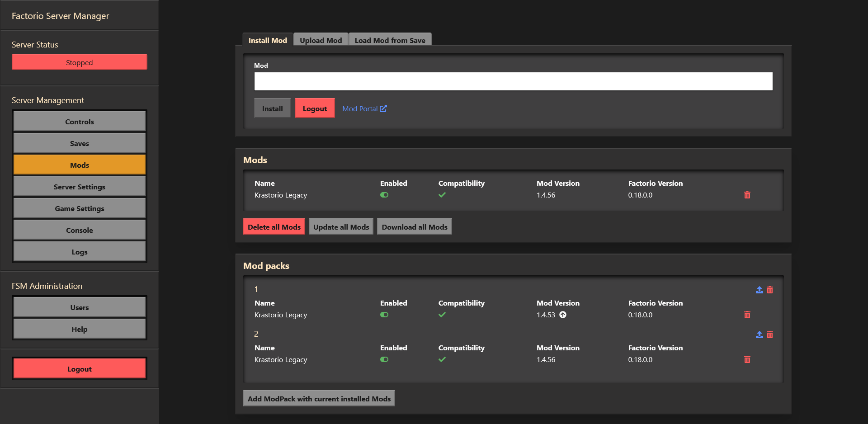868x424 pixels.
Task: Click mod pack name "2"
Action: (x=256, y=334)
